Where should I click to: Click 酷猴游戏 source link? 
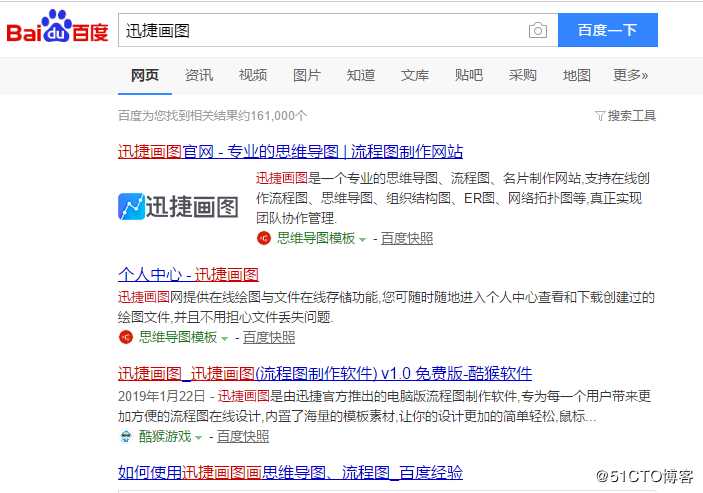[165, 436]
